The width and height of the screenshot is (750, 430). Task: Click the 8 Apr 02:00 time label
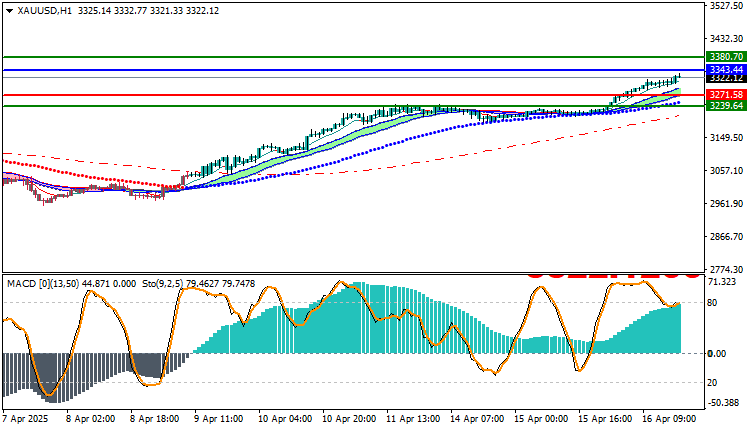pos(90,419)
